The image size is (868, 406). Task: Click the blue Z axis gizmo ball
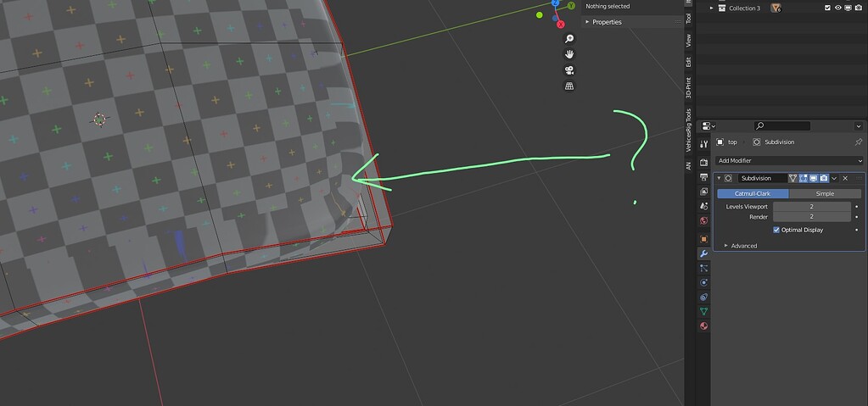(x=555, y=3)
